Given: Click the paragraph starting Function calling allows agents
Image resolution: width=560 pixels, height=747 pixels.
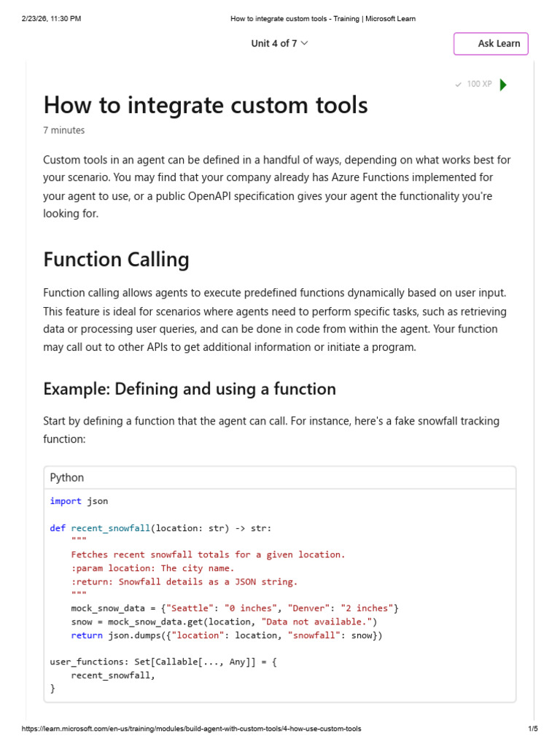Looking at the screenshot, I should [275, 320].
